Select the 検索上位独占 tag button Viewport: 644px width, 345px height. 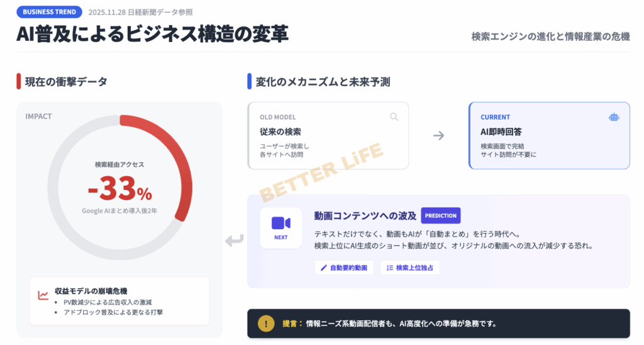(410, 268)
